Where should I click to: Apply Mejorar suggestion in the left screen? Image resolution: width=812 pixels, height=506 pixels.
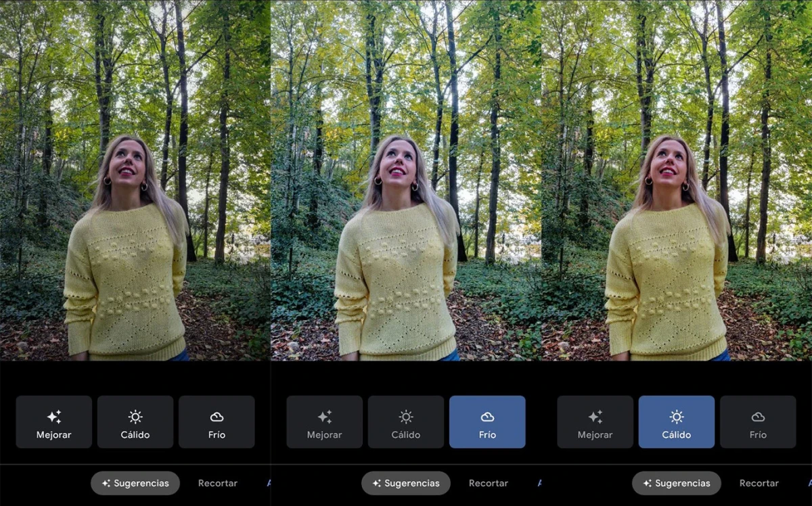tap(54, 422)
